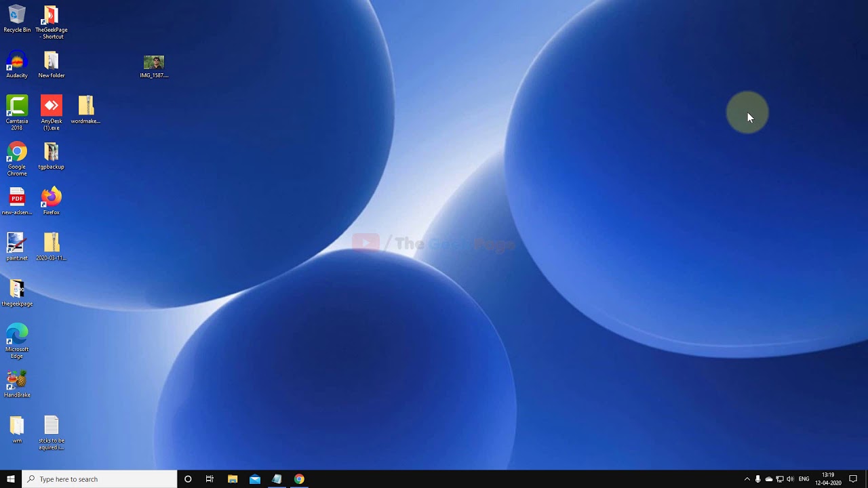The height and width of the screenshot is (488, 868).
Task: Select the new-adsen PDF file
Action: coord(17,201)
